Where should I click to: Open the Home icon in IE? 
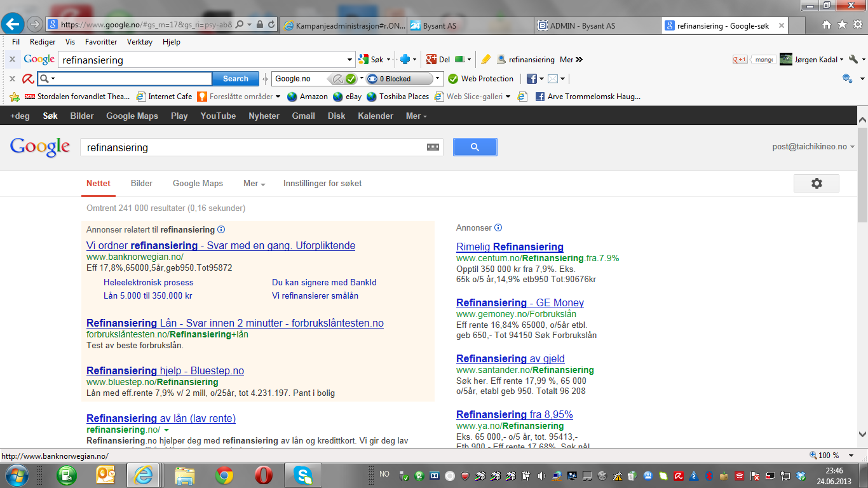[826, 25]
